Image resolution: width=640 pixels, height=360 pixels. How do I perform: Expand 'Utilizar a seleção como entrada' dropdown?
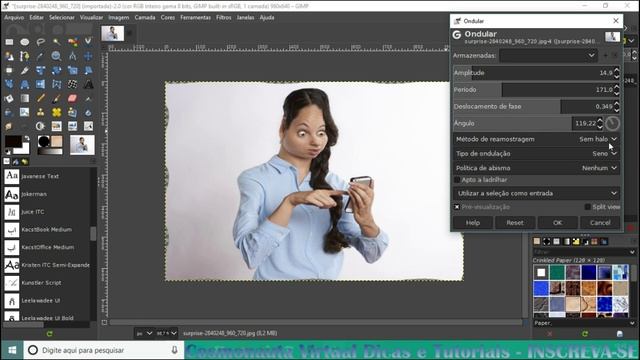(536, 193)
